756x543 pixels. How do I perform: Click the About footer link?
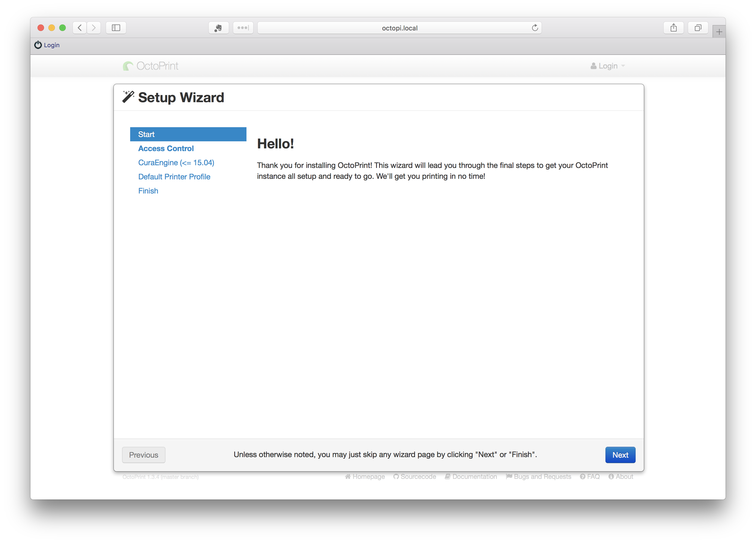click(x=624, y=477)
